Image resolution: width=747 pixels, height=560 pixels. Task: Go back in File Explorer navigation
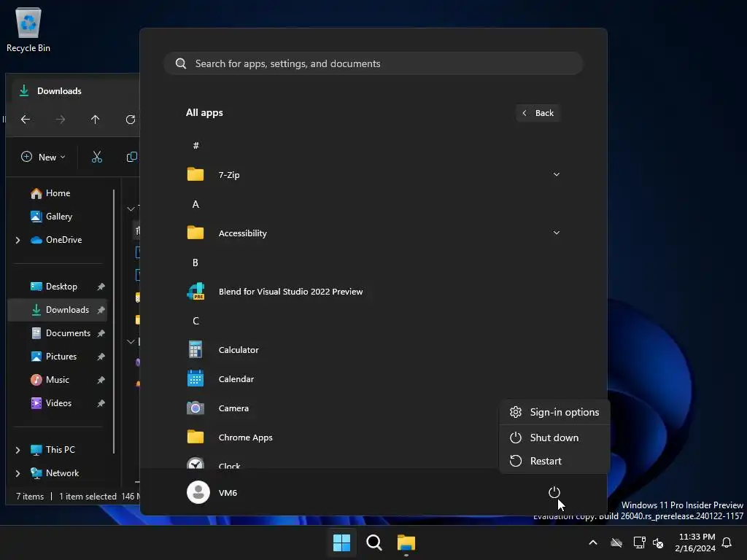click(x=26, y=120)
